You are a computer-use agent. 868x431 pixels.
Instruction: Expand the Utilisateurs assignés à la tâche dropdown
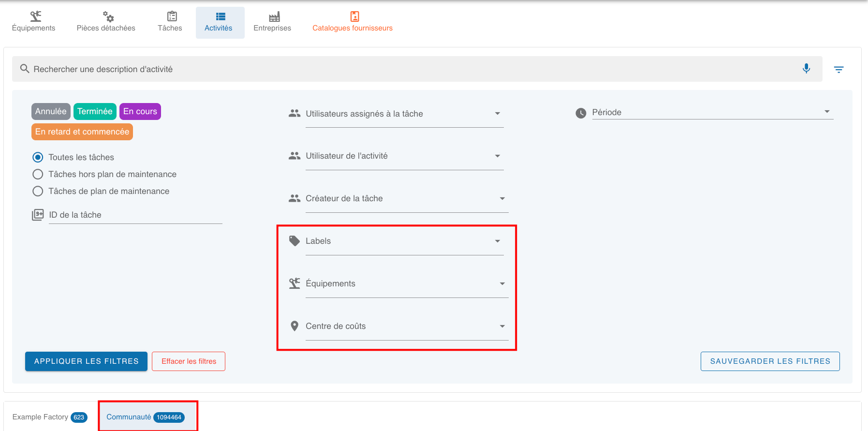pos(404,114)
